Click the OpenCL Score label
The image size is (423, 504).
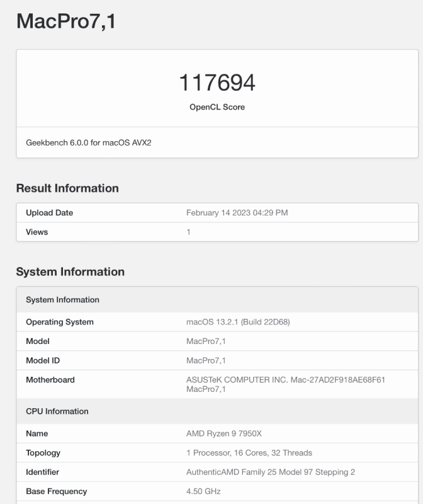pyautogui.click(x=217, y=107)
